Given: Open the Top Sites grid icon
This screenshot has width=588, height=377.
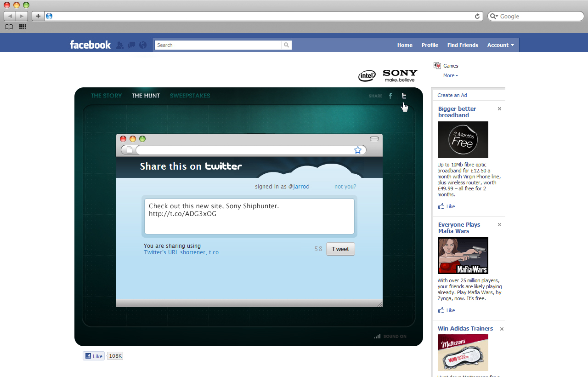Looking at the screenshot, I should pyautogui.click(x=23, y=27).
